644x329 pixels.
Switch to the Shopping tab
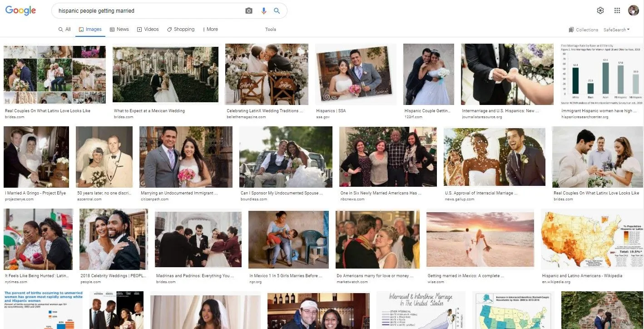(x=181, y=29)
